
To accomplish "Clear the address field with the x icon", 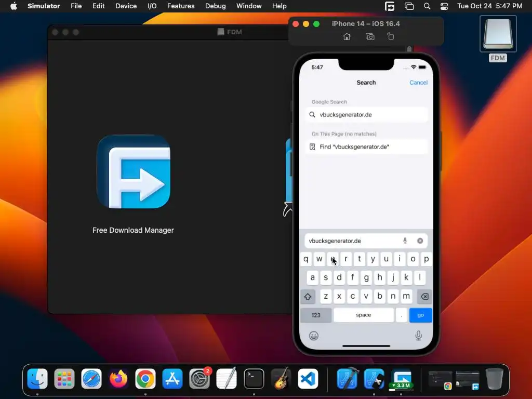I will [x=420, y=241].
